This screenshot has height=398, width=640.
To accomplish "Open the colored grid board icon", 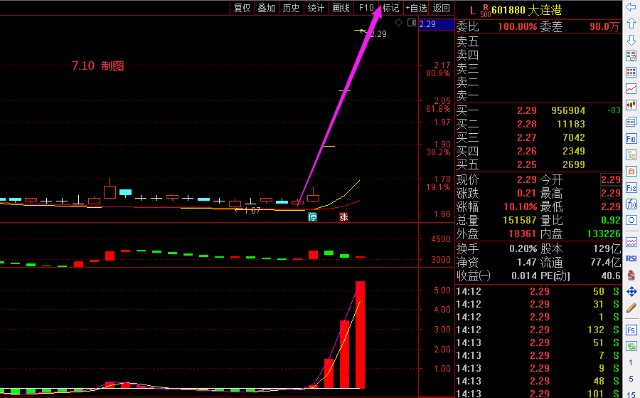I will coord(631,73).
